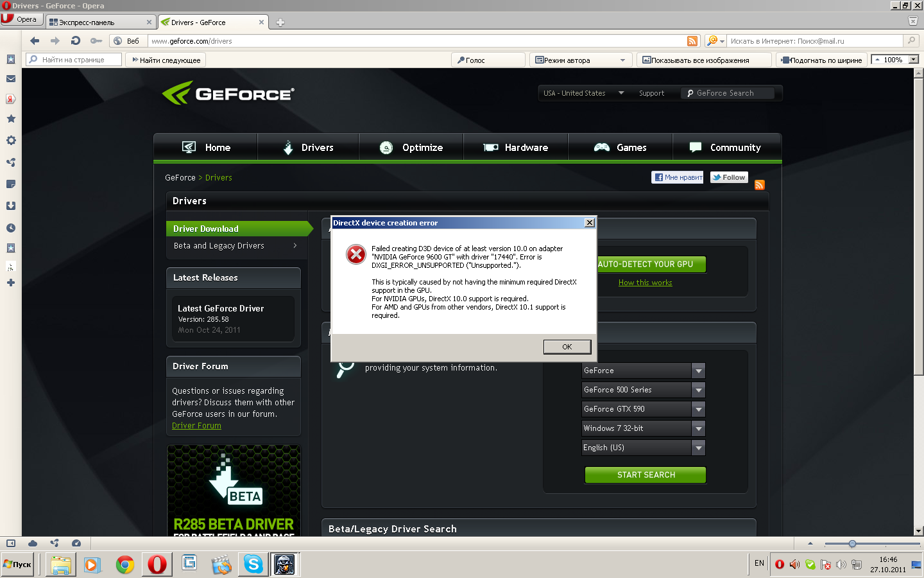
Task: Click the Opera Unite icon in status bar
Action: pos(55,543)
